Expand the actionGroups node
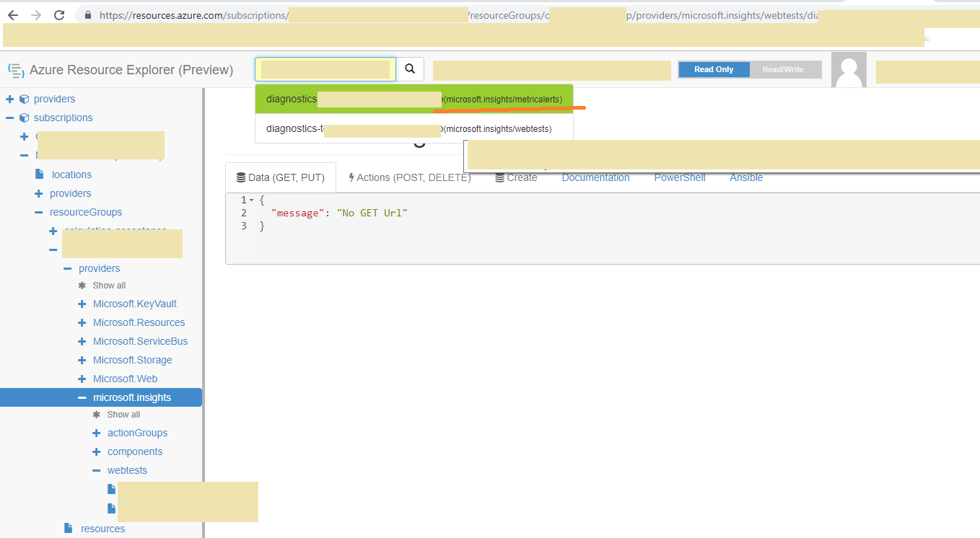The width and height of the screenshot is (980, 538). [x=96, y=433]
